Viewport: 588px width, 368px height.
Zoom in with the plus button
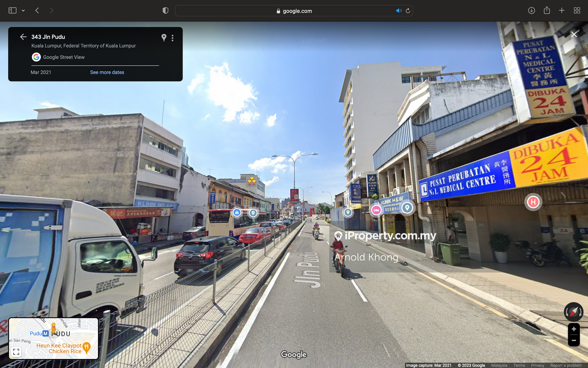coord(574,329)
